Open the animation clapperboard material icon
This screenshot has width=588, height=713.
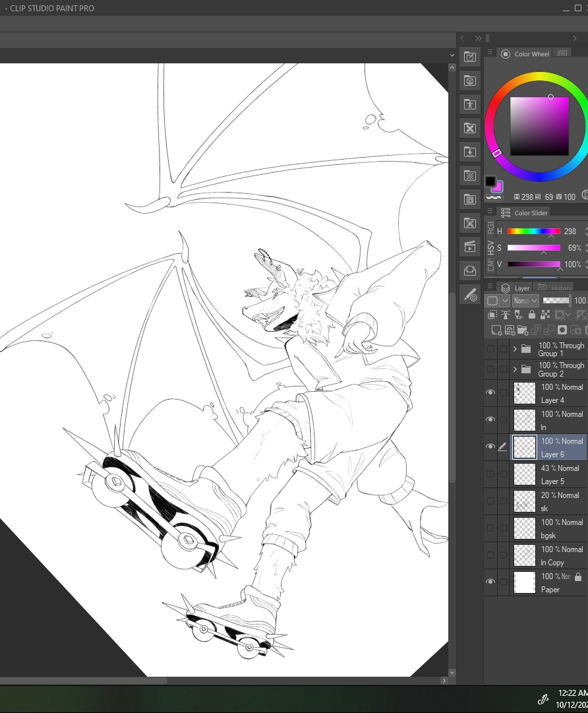point(470,247)
